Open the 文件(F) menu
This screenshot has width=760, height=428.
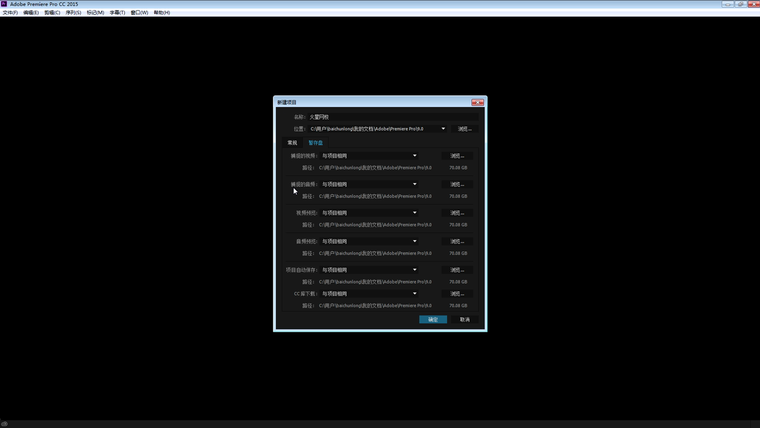pyautogui.click(x=10, y=13)
